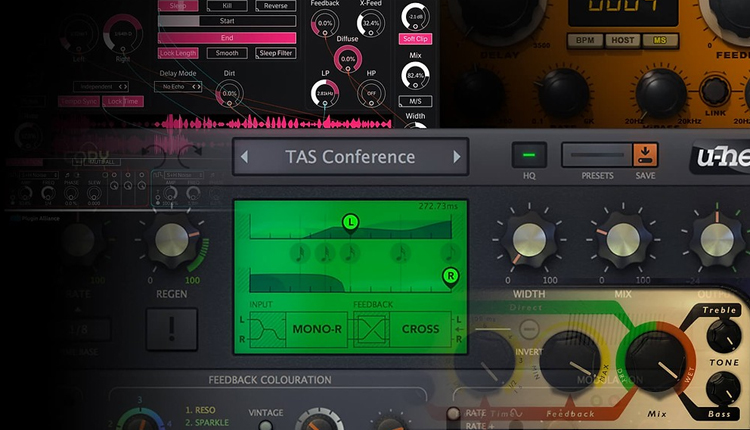Toggle the Lock Time button
The image size is (750, 430).
click(x=123, y=101)
